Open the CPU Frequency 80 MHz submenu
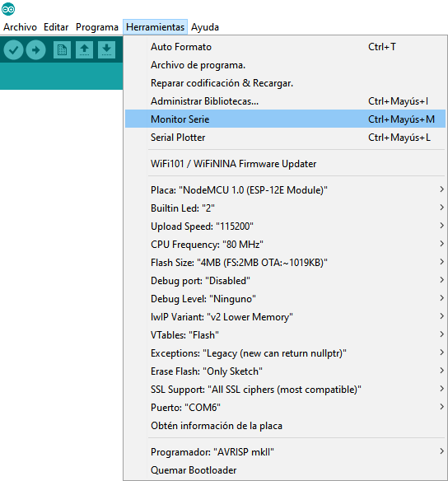Image resolution: width=448 pixels, height=481 pixels. pyautogui.click(x=285, y=244)
